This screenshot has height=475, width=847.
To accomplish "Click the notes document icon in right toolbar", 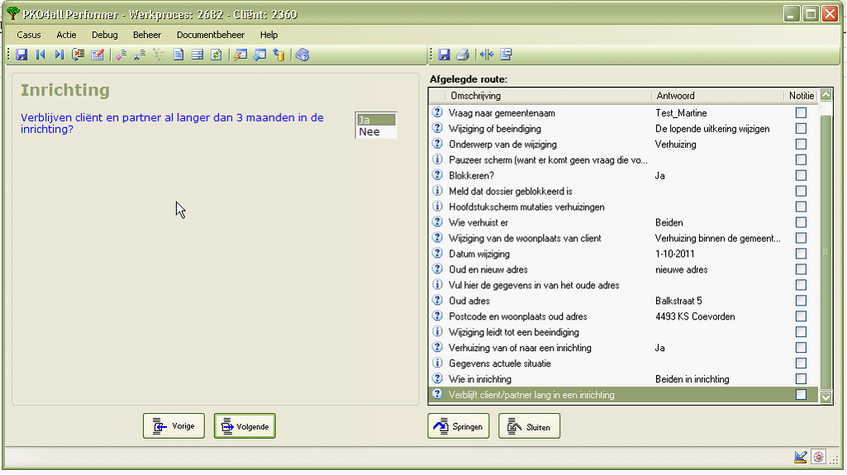I will coord(506,55).
